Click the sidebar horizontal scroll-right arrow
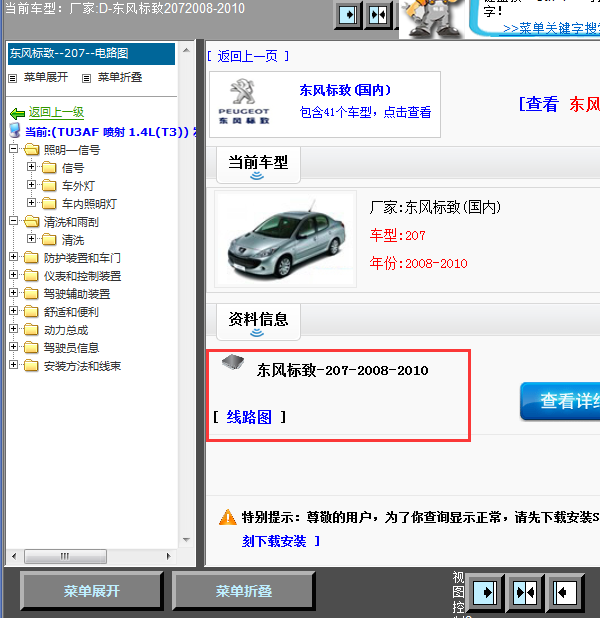 coord(168,557)
